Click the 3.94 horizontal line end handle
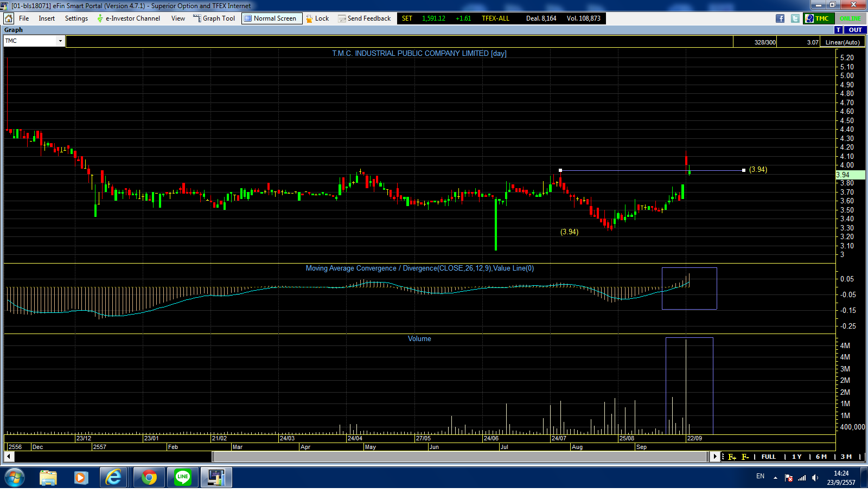Viewport: 868px width, 500px height. tap(743, 170)
